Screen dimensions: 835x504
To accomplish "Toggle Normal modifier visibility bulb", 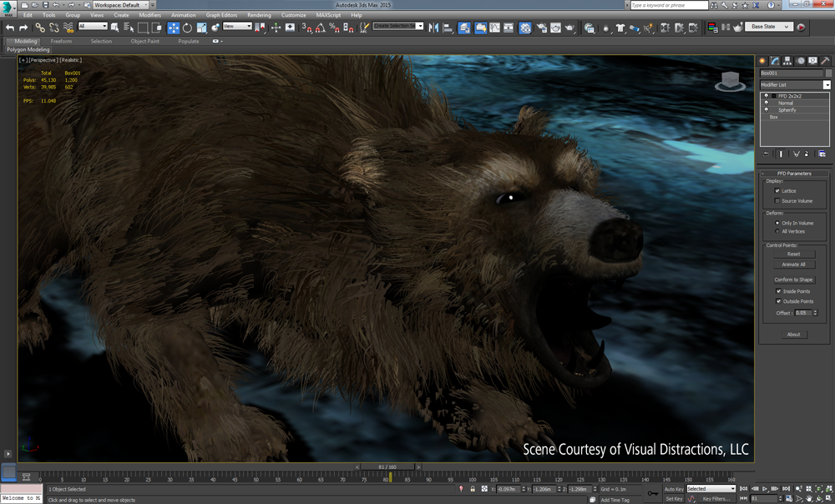I will pos(767,103).
